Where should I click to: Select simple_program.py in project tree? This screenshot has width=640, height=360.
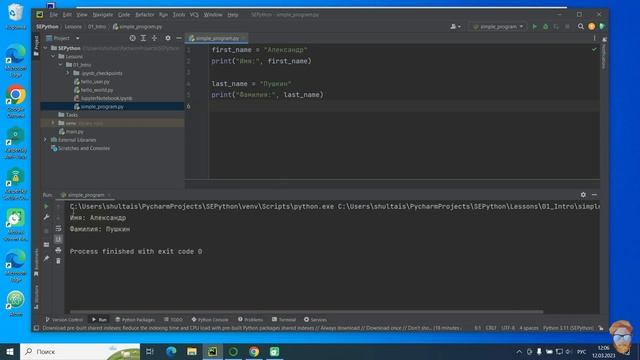coord(102,107)
